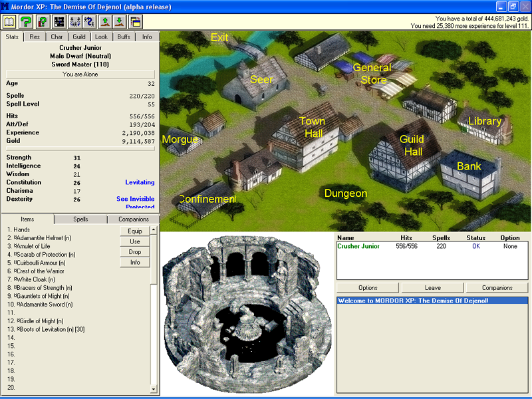Click the green question mark help icon

point(26,21)
